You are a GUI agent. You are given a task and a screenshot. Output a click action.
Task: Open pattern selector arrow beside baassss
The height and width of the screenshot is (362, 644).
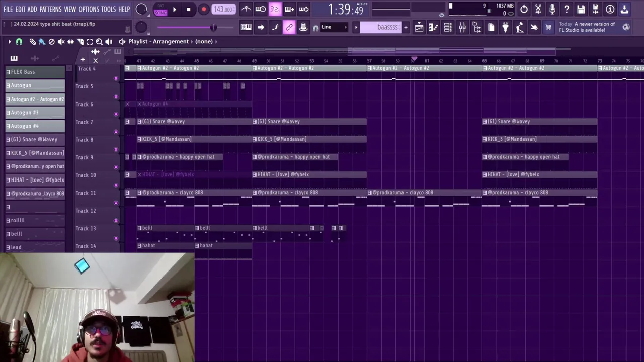click(x=356, y=27)
